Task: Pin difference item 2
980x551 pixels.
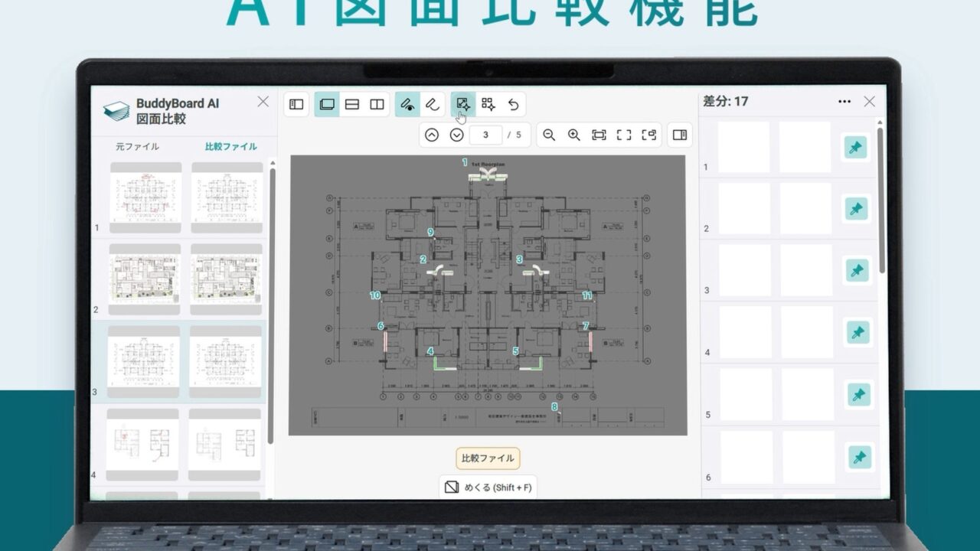Action: point(857,208)
